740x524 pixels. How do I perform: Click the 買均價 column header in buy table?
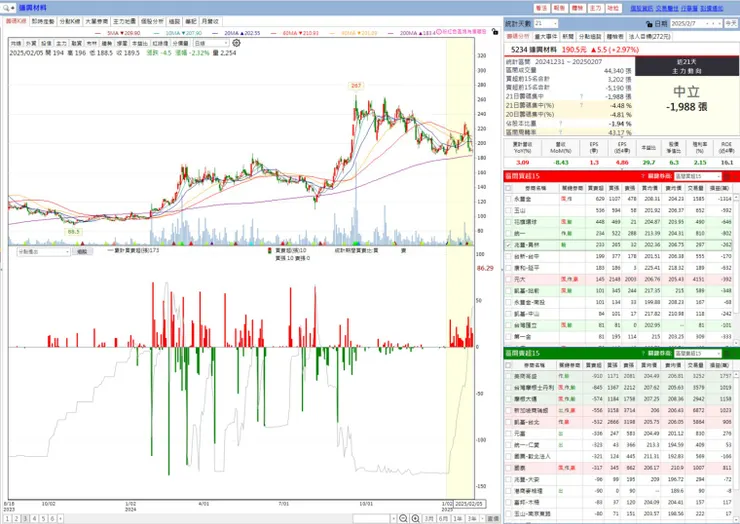point(650,188)
